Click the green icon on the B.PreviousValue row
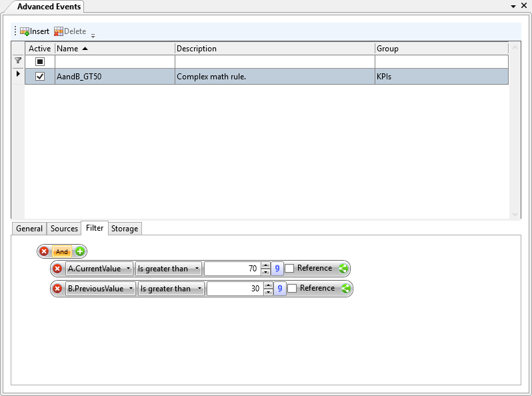532x396 pixels. (x=345, y=289)
